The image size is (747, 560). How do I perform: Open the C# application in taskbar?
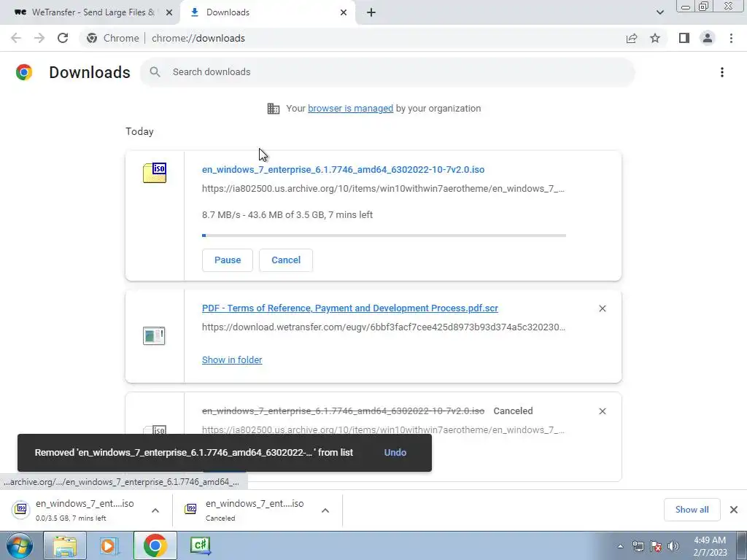[200, 545]
